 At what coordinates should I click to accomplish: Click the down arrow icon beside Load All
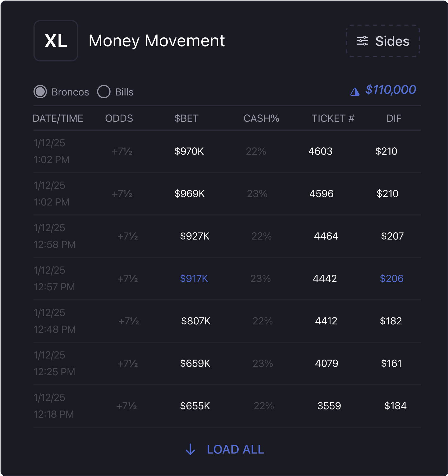pos(190,449)
